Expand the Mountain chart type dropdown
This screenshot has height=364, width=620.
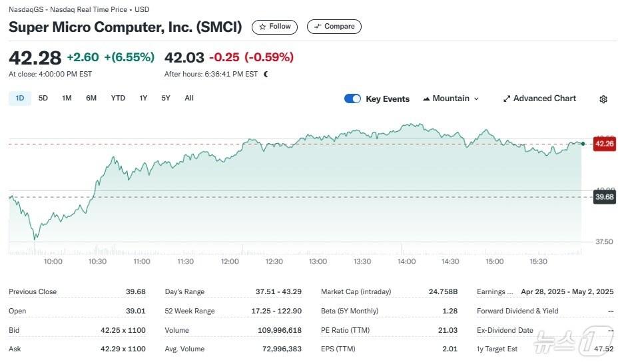coord(451,98)
